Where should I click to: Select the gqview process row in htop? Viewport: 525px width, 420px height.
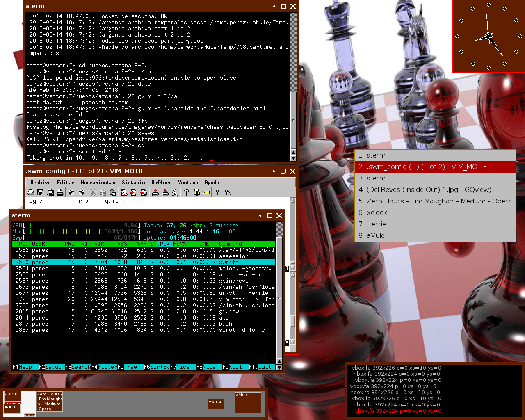[144, 312]
